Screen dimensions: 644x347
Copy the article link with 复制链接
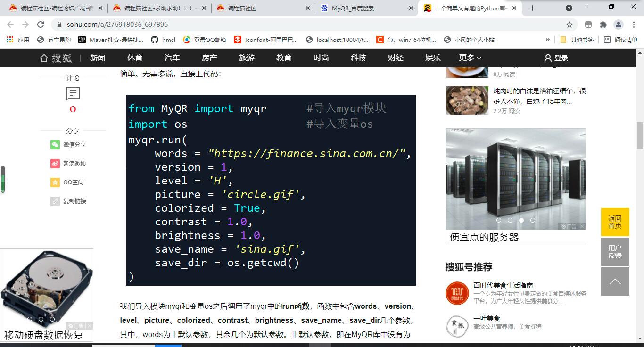[x=68, y=201]
